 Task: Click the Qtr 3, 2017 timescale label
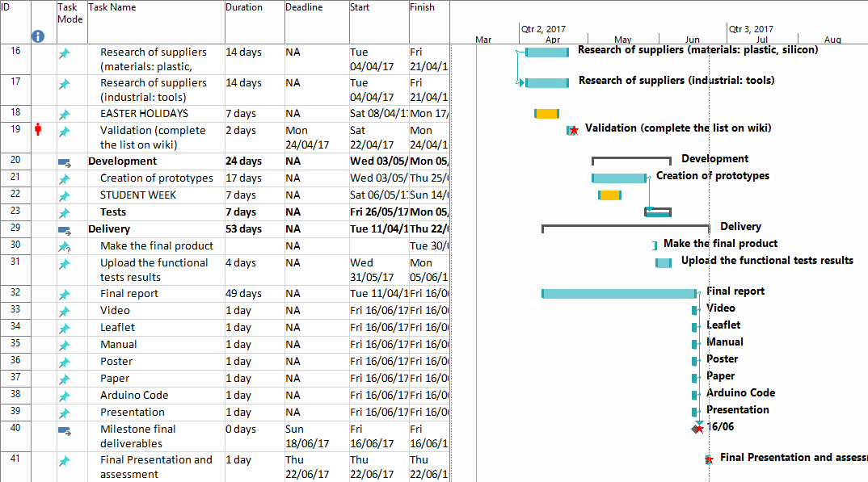click(751, 29)
